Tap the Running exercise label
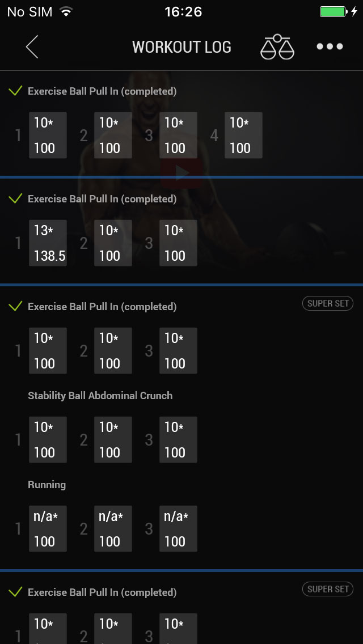This screenshot has width=363, height=644. pyautogui.click(x=47, y=485)
